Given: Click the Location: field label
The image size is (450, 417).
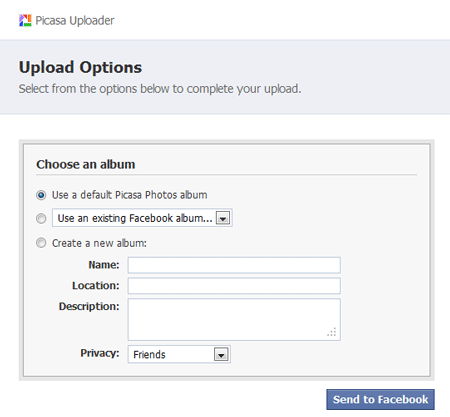Looking at the screenshot, I should point(96,286).
